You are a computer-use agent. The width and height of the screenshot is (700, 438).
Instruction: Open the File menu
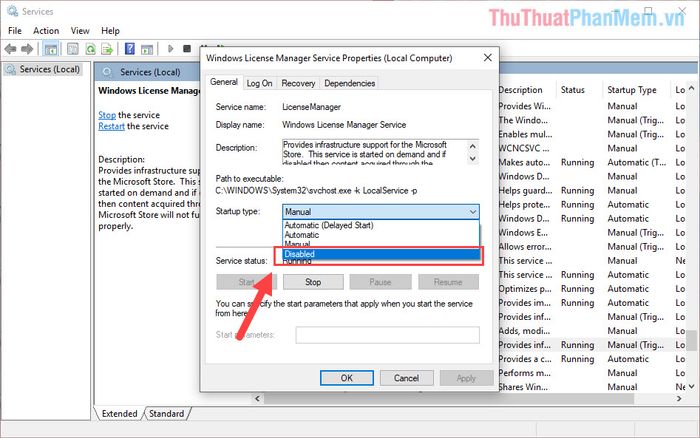[15, 30]
